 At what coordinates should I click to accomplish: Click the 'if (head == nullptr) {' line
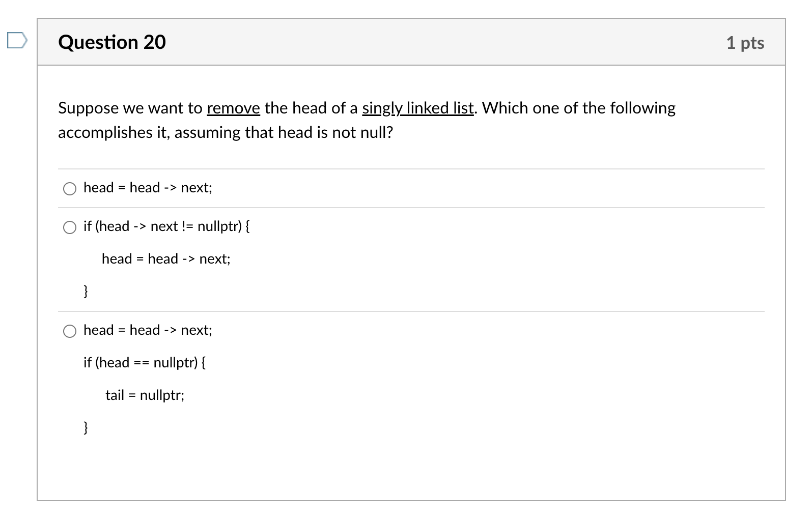point(145,363)
